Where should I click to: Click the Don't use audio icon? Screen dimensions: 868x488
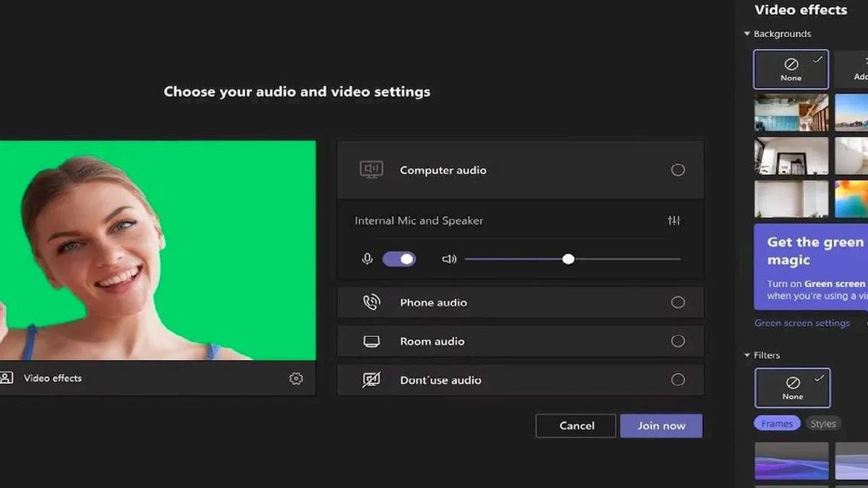[371, 380]
